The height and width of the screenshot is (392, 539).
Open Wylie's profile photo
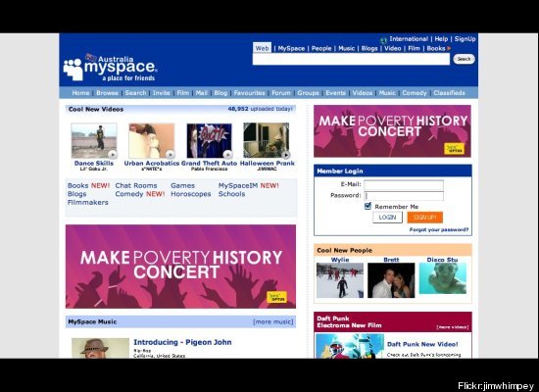[340, 280]
